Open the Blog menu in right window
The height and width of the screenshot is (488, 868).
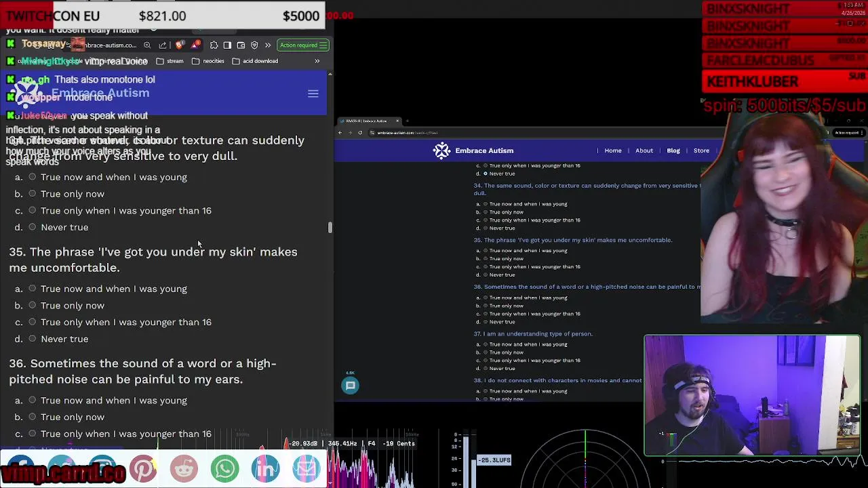(673, 150)
